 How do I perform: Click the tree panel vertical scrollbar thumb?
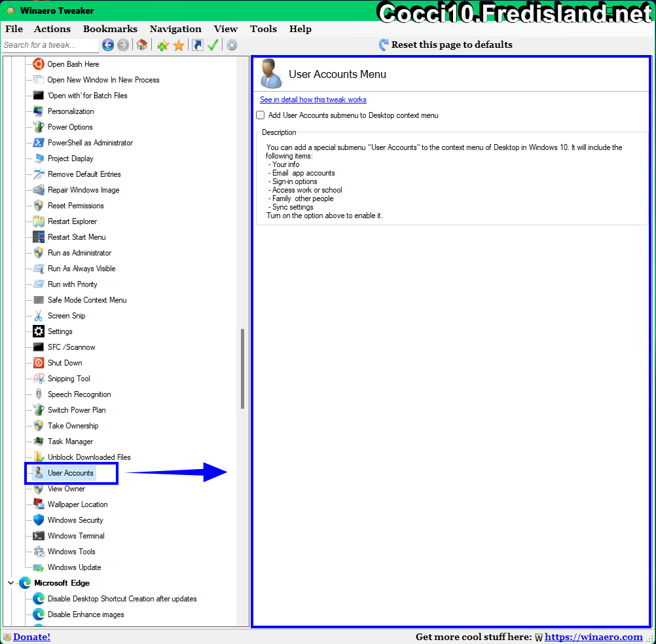click(242, 368)
